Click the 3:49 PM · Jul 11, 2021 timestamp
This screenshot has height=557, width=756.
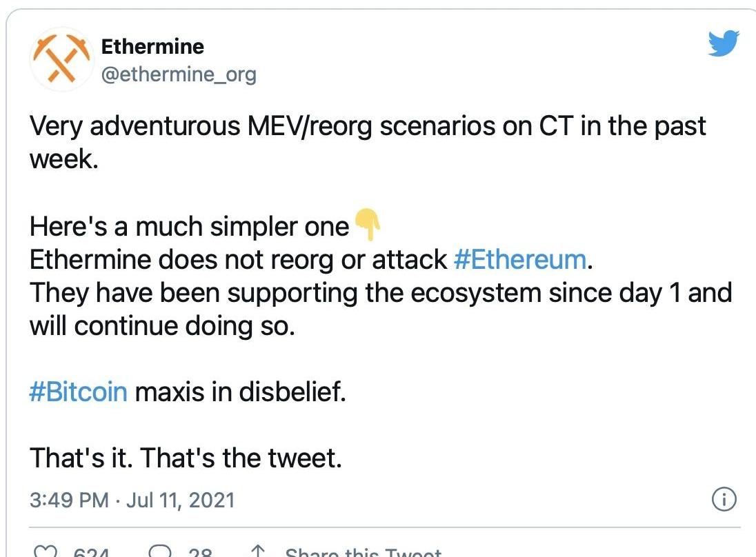(x=132, y=500)
